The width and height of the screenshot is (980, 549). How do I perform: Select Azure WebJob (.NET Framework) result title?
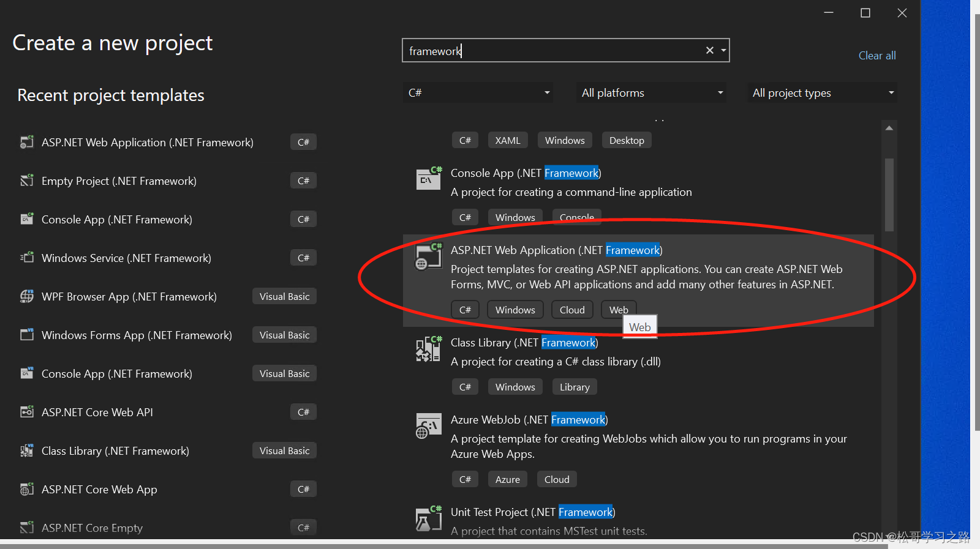(529, 420)
